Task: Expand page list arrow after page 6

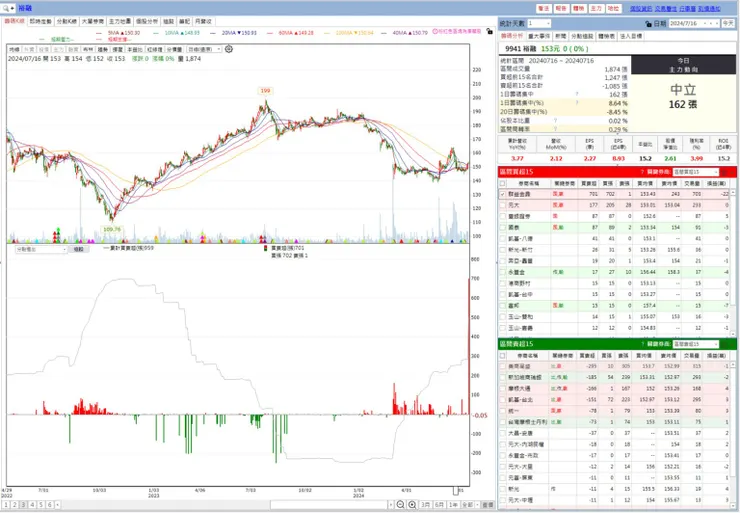Action: coord(57,505)
